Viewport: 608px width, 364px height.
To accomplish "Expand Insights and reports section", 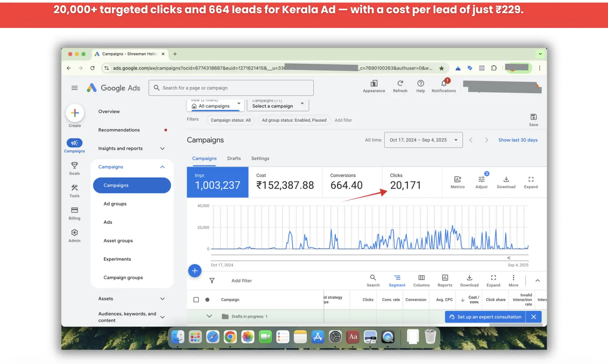I will pyautogui.click(x=162, y=148).
